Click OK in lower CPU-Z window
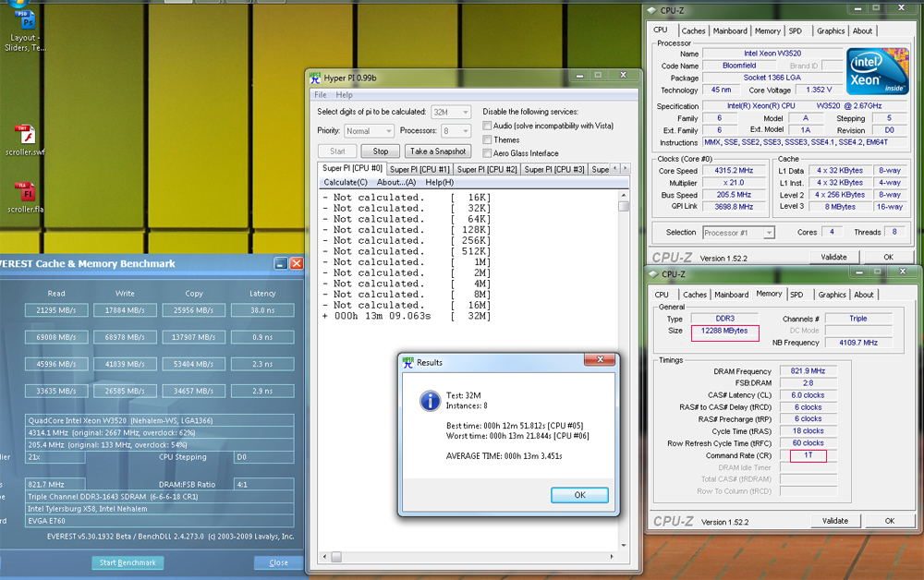This screenshot has height=580, width=924. (x=889, y=521)
